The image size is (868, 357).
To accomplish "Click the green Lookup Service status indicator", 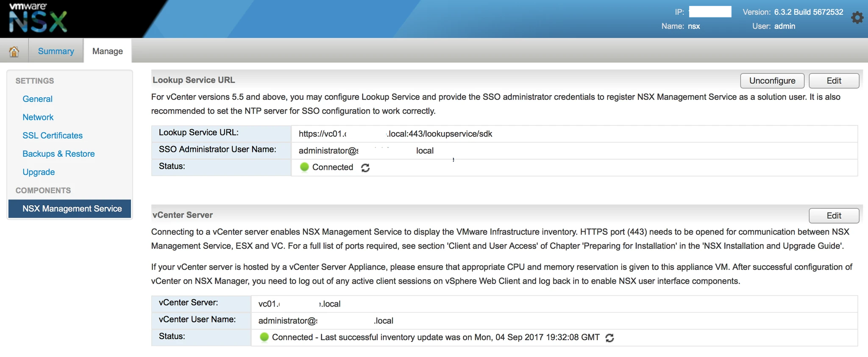I will [x=304, y=167].
